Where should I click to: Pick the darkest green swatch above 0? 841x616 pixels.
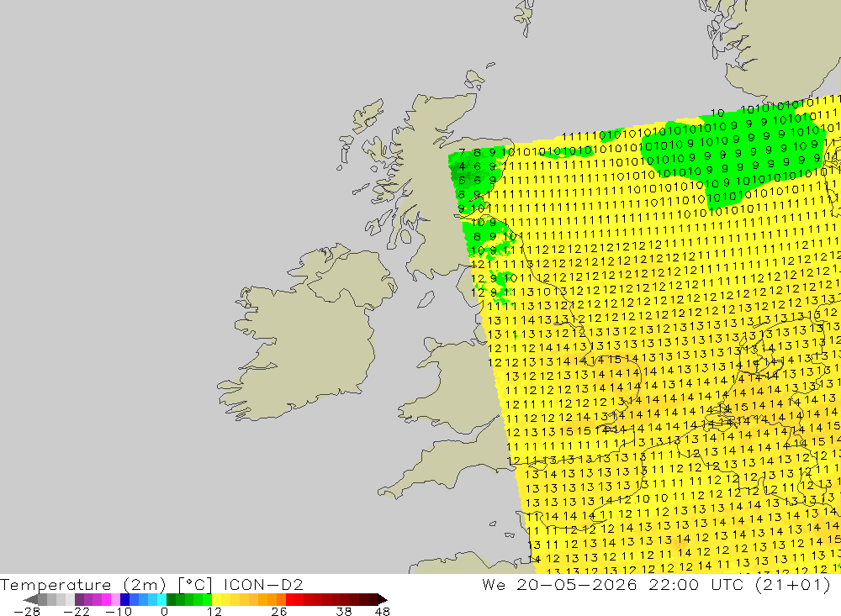tap(171, 599)
